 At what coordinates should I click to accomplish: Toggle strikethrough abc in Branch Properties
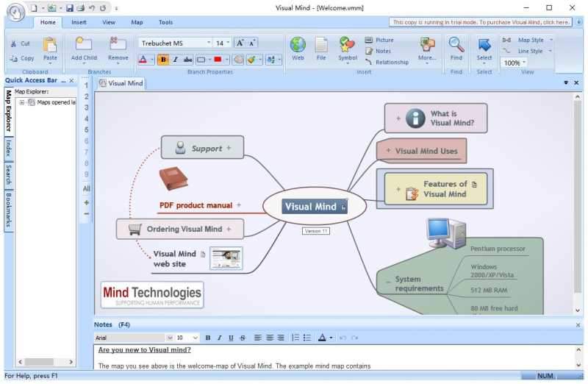[x=187, y=60]
